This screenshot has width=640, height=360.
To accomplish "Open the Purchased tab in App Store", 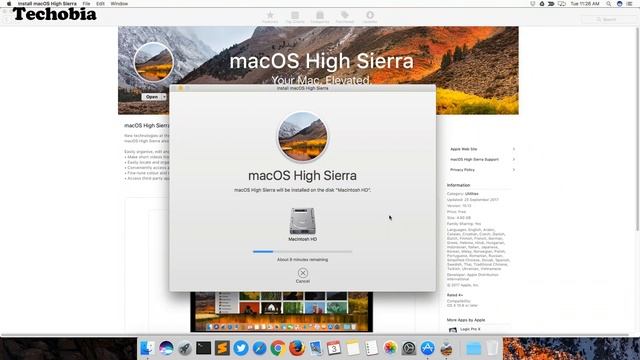I will click(345, 17).
